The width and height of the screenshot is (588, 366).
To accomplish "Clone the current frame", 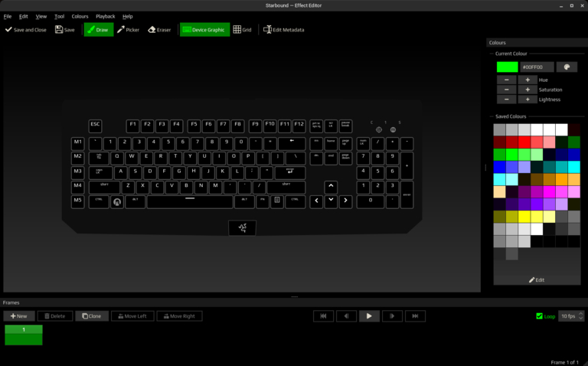I will point(92,316).
